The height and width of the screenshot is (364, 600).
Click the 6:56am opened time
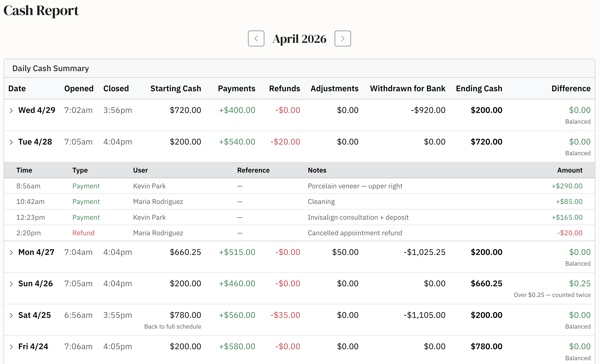[x=78, y=315]
